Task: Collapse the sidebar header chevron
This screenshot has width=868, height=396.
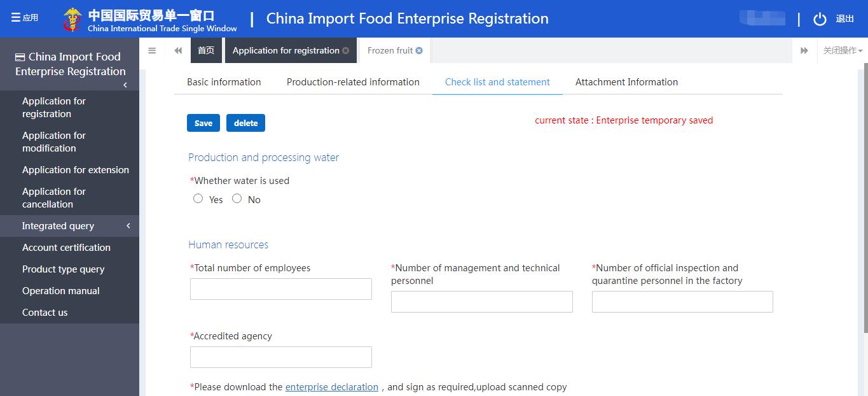Action: 125,85
